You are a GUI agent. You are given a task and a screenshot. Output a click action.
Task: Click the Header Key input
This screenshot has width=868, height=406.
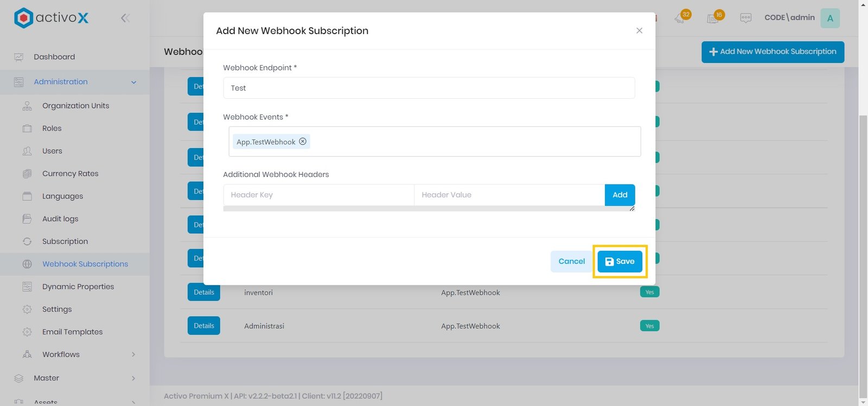pos(318,195)
